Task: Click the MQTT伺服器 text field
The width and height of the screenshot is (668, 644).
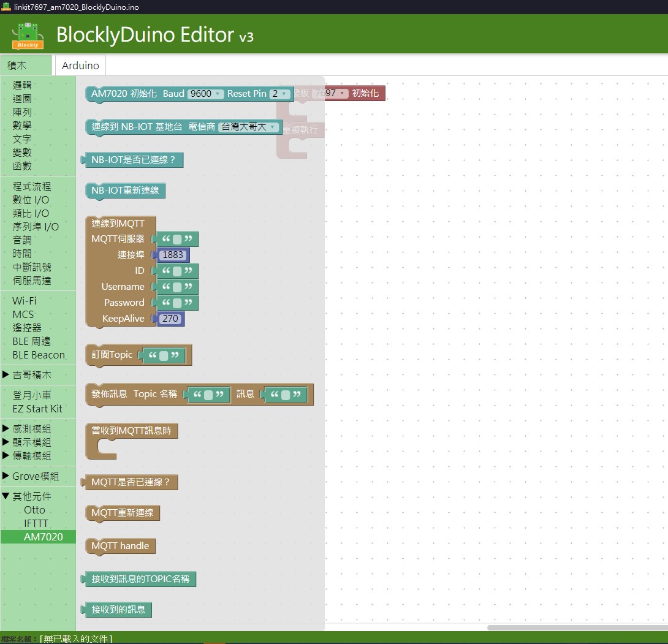Action: pyautogui.click(x=177, y=240)
